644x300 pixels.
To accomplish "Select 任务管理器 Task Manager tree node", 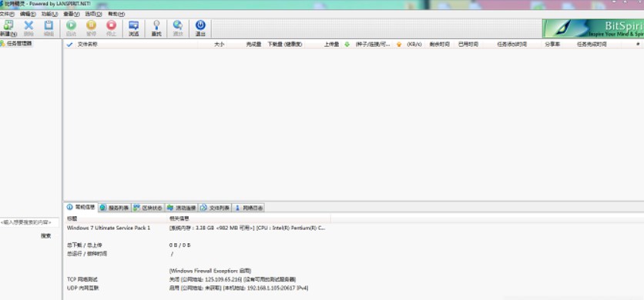I will 19,43.
